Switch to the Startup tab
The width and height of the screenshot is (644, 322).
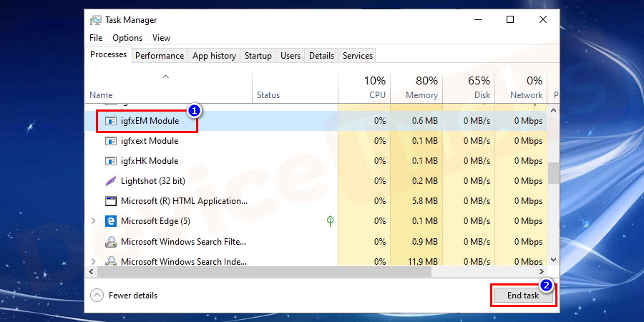click(x=258, y=55)
